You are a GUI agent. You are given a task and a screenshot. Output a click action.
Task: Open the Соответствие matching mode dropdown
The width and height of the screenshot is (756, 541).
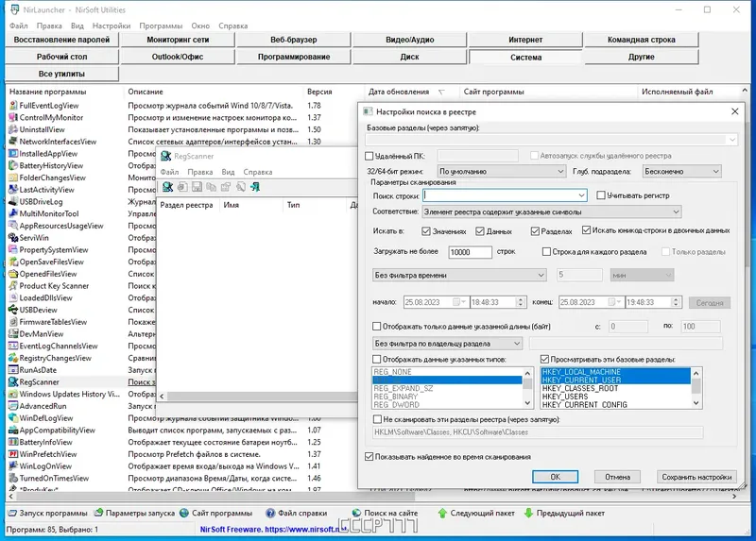pyautogui.click(x=552, y=211)
